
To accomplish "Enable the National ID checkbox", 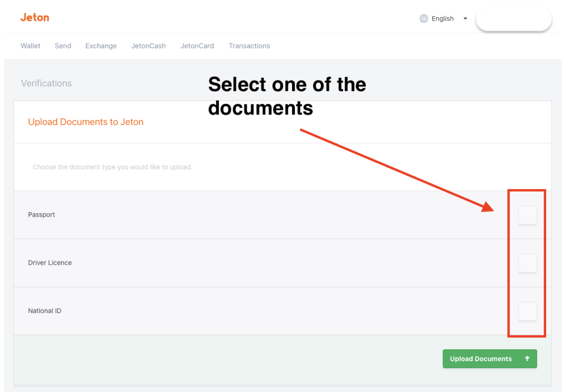I will 527,311.
